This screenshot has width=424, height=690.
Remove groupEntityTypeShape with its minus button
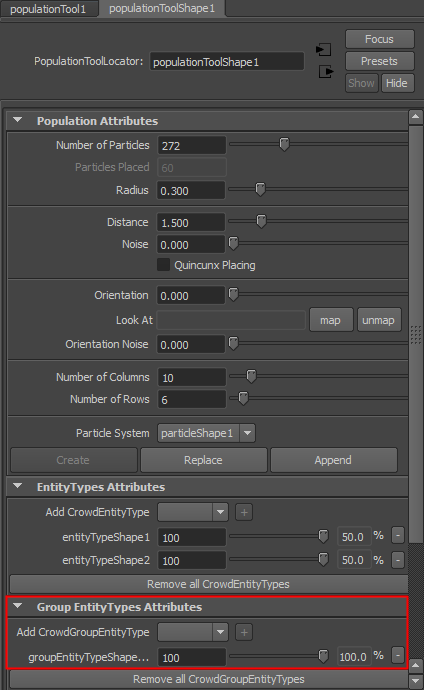398,655
